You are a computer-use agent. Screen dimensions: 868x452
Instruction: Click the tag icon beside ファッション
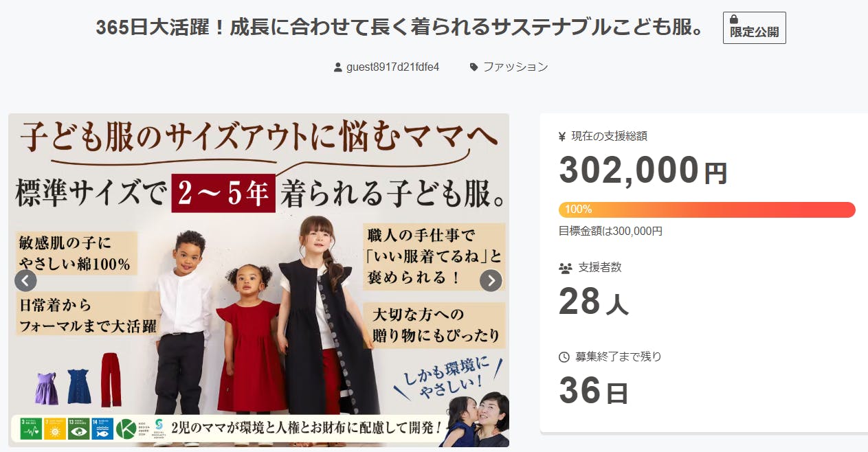(474, 67)
